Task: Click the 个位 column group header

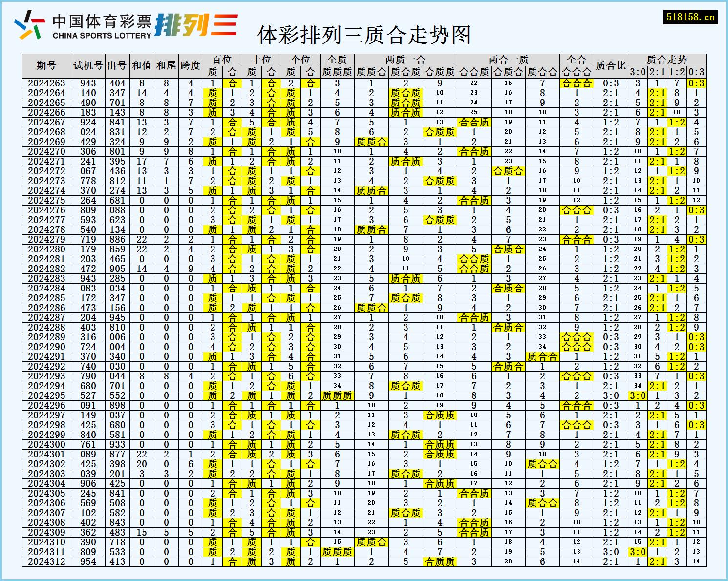Action: pyautogui.click(x=300, y=60)
